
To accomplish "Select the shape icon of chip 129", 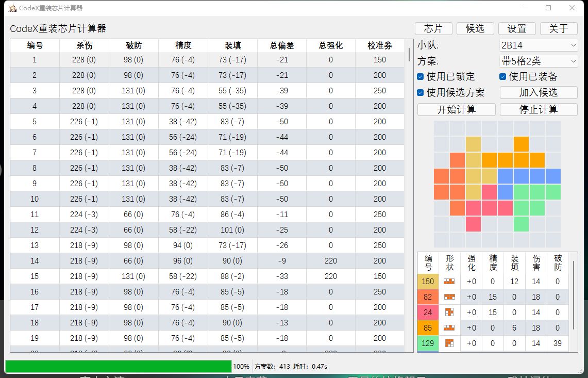I will click(450, 343).
